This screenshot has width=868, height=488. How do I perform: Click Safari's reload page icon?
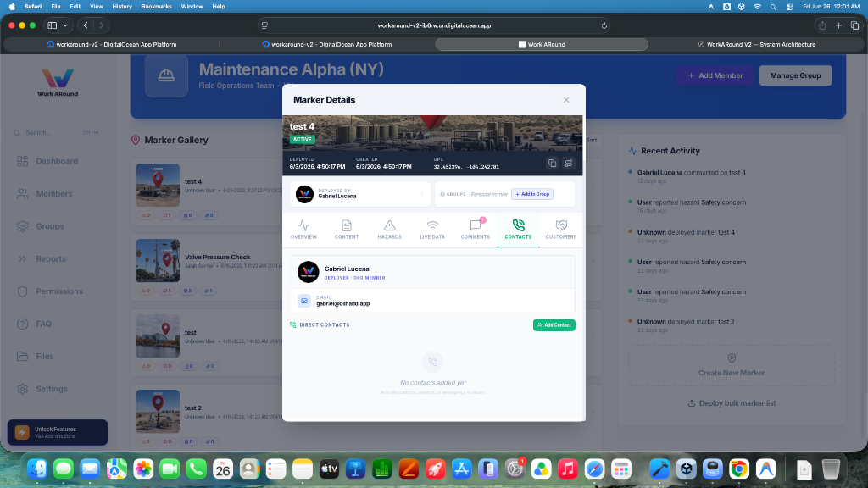point(604,25)
